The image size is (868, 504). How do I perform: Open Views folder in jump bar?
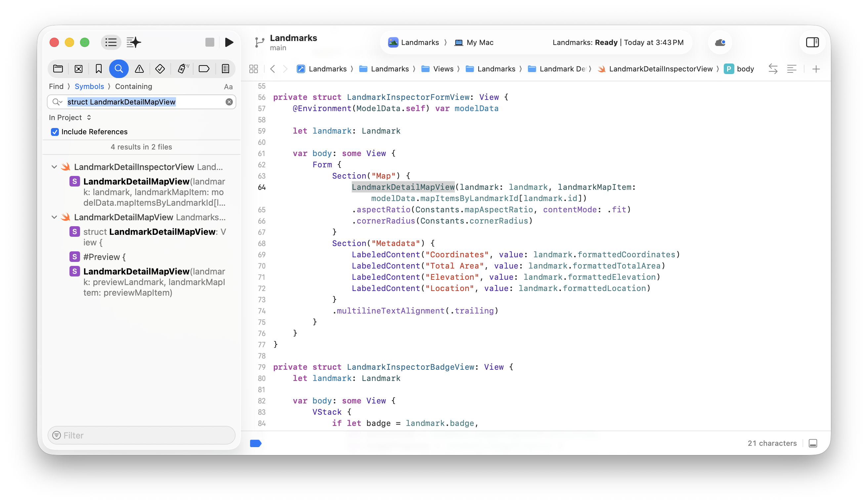tap(437, 69)
